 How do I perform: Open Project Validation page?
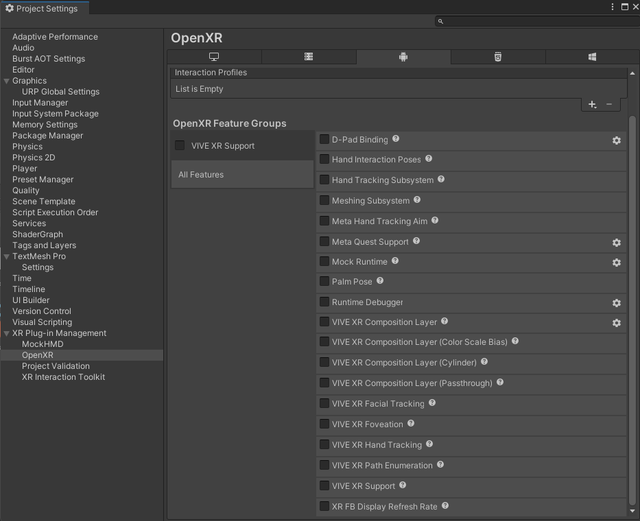pos(56,366)
